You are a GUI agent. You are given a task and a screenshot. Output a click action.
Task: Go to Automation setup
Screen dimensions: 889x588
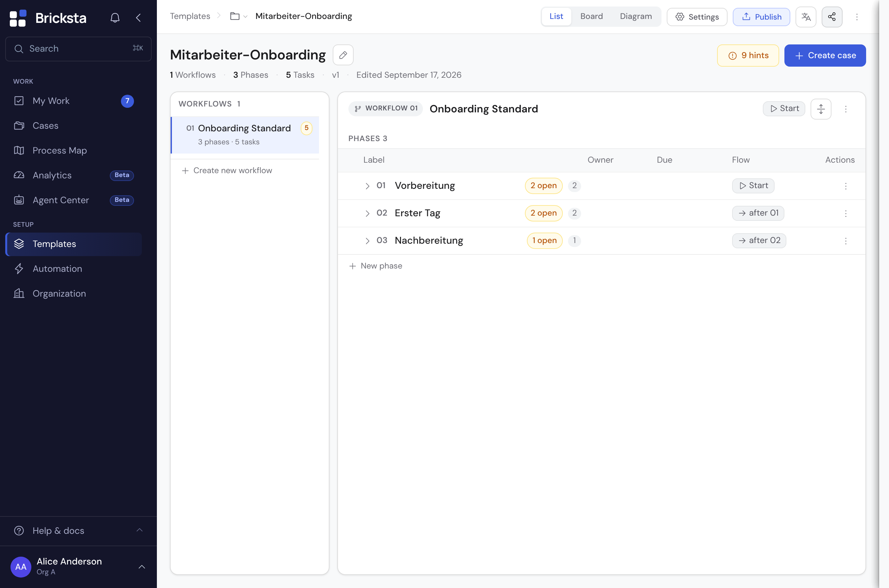point(74,269)
